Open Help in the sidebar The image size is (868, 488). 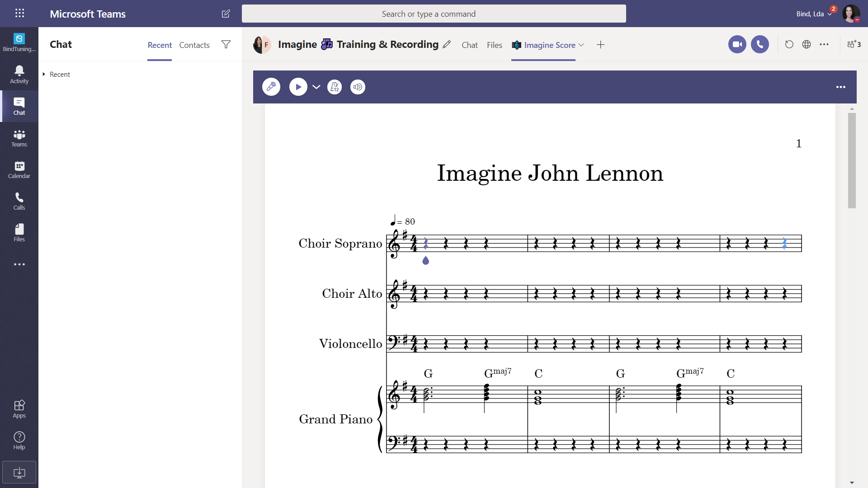point(19,441)
